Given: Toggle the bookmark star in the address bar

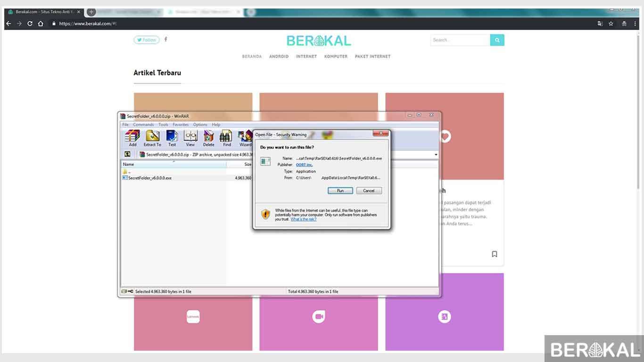Looking at the screenshot, I should [611, 23].
